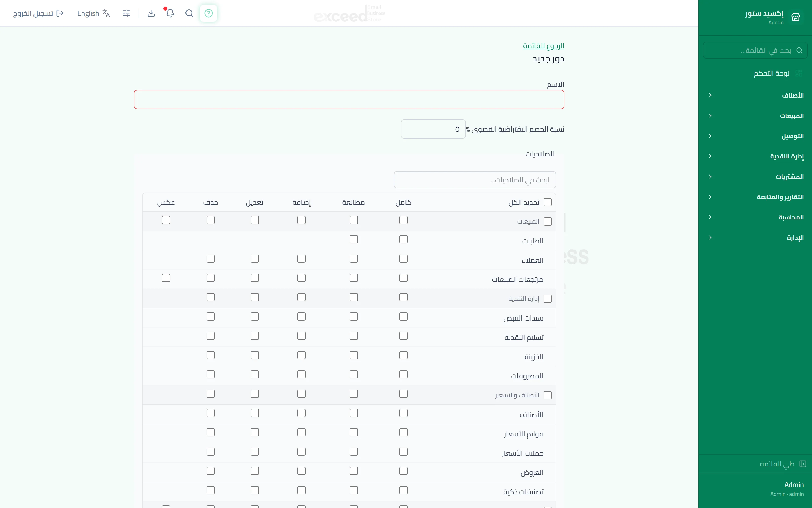
Task: Tick مطالعة checkbox for المصروفات row
Action: (354, 374)
